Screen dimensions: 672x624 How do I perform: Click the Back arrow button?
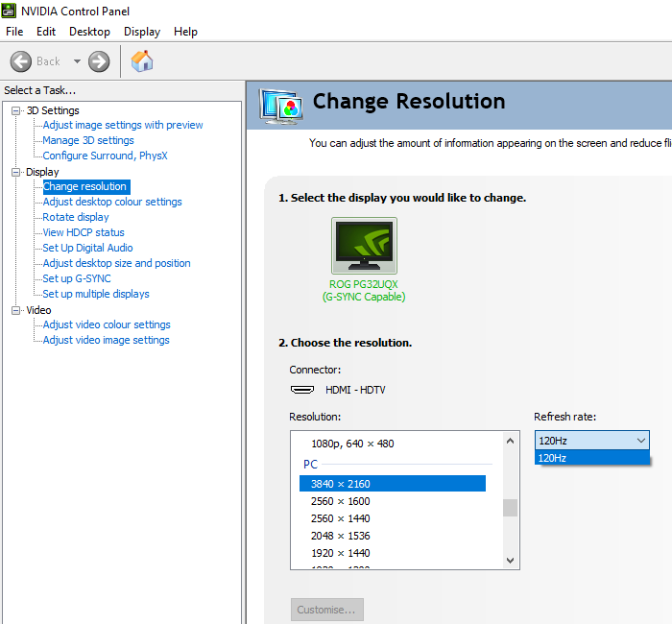[x=20, y=61]
